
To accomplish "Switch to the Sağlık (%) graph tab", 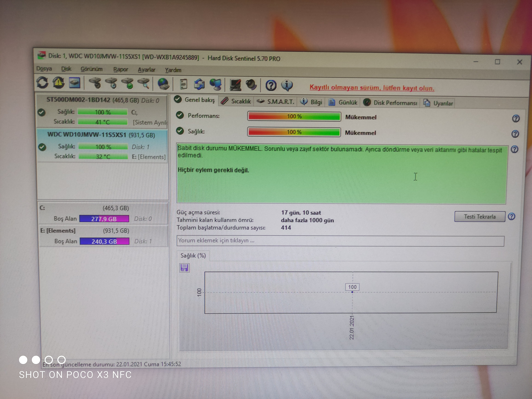I will point(193,256).
